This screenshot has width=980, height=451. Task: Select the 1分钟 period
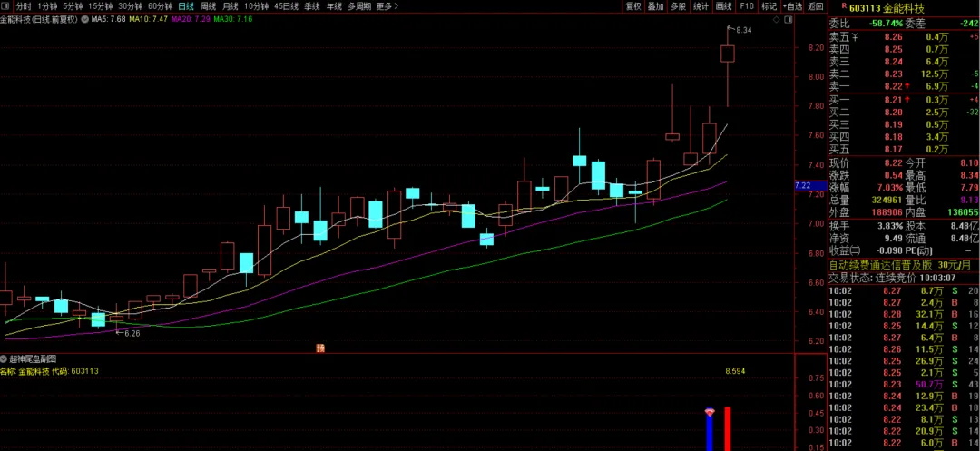tap(47, 6)
